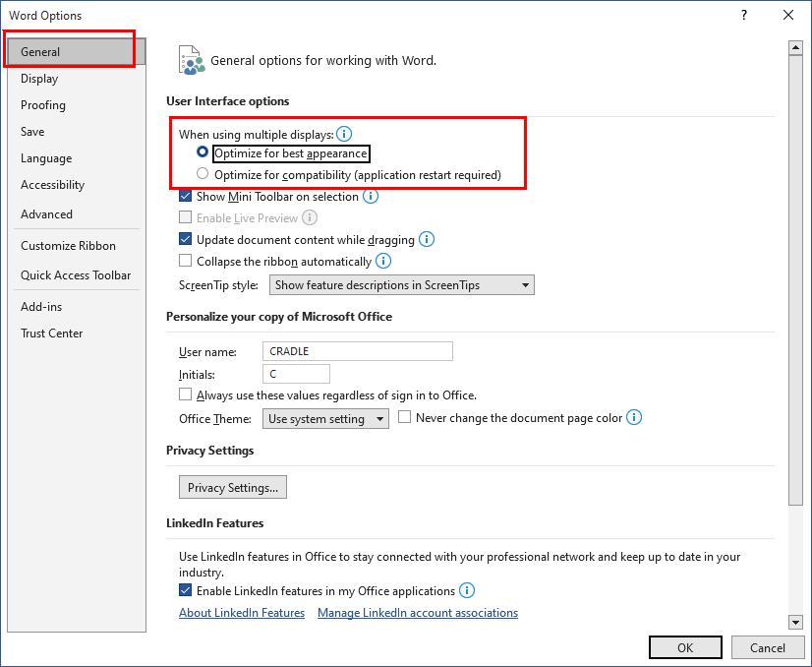Click info icon beside Enable LinkedIn features
The width and height of the screenshot is (812, 667).
point(467,590)
